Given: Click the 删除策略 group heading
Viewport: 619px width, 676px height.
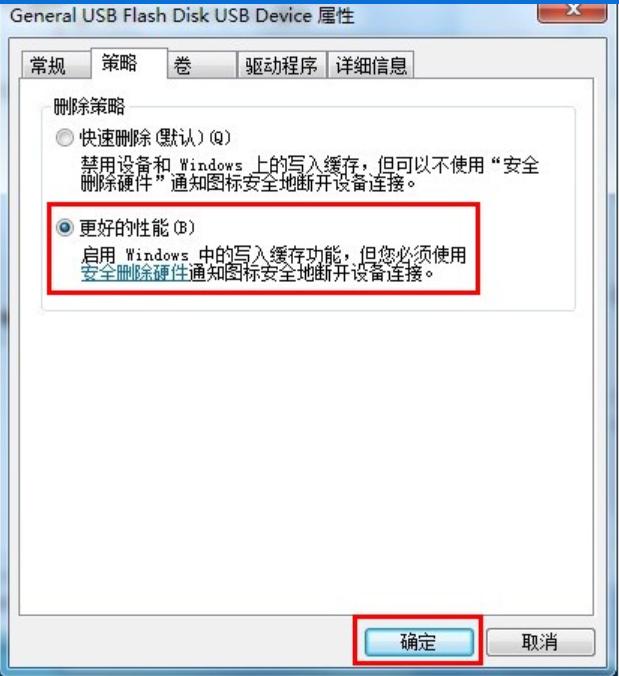Looking at the screenshot, I should (89, 106).
